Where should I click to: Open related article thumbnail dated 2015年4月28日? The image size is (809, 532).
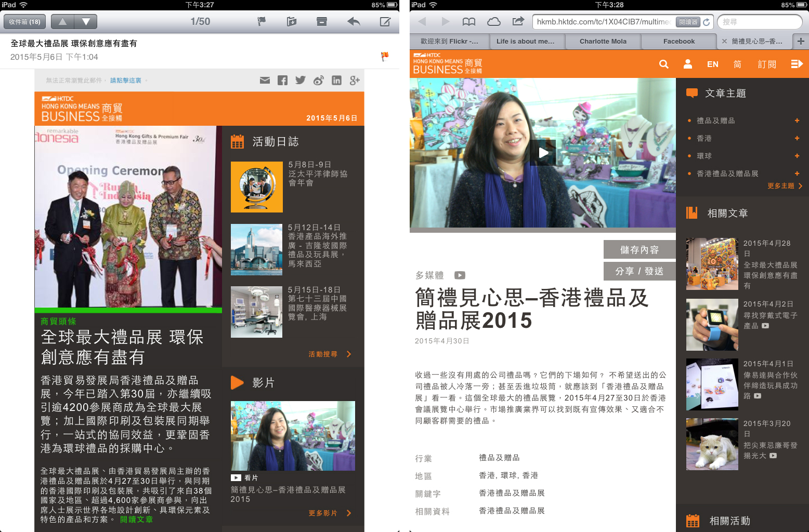click(712, 264)
